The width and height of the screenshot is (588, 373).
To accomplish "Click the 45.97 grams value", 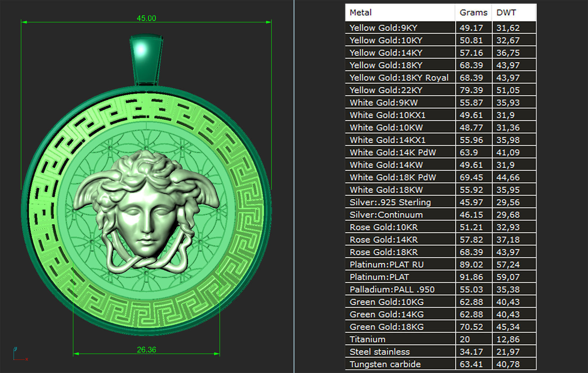I will pyautogui.click(x=471, y=202).
